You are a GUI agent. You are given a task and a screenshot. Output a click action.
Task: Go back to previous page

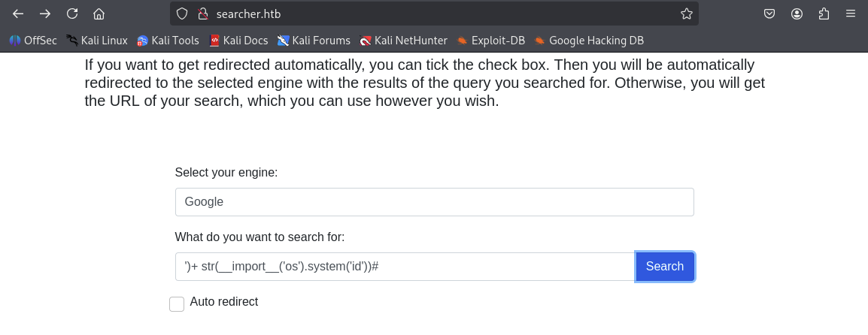point(18,14)
